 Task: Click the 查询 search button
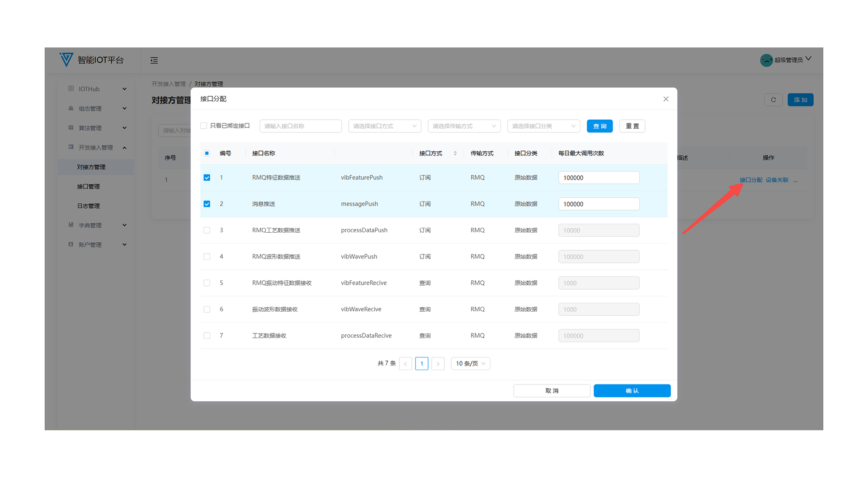tap(599, 126)
